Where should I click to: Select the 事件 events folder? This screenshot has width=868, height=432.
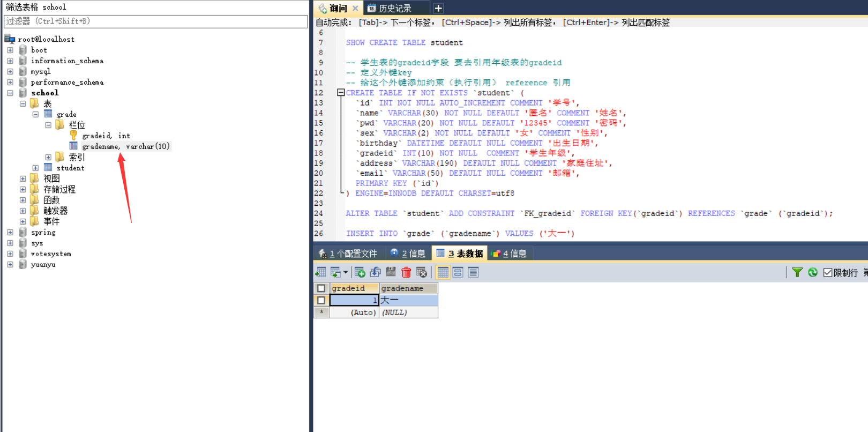tap(51, 221)
